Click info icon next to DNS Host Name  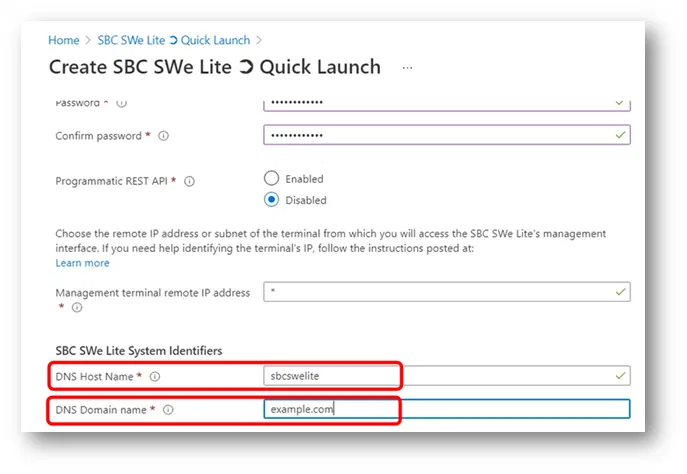(155, 376)
